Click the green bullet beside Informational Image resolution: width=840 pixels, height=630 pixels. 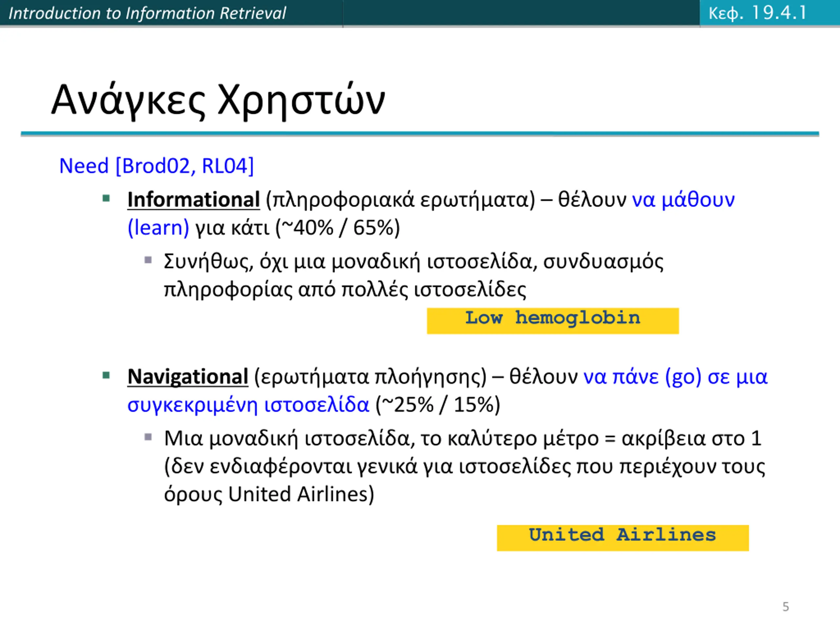[106, 198]
